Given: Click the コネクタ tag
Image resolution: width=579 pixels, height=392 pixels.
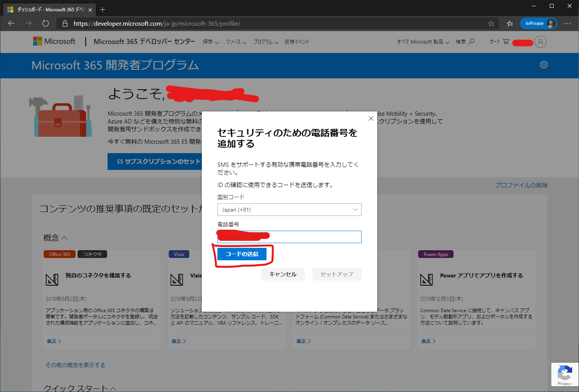Looking at the screenshot, I should click(x=92, y=254).
